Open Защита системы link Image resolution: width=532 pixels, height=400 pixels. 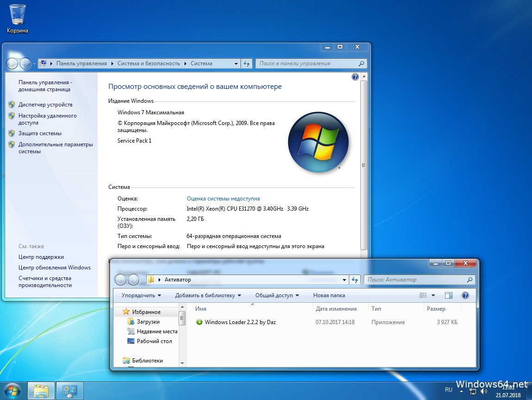pos(40,133)
